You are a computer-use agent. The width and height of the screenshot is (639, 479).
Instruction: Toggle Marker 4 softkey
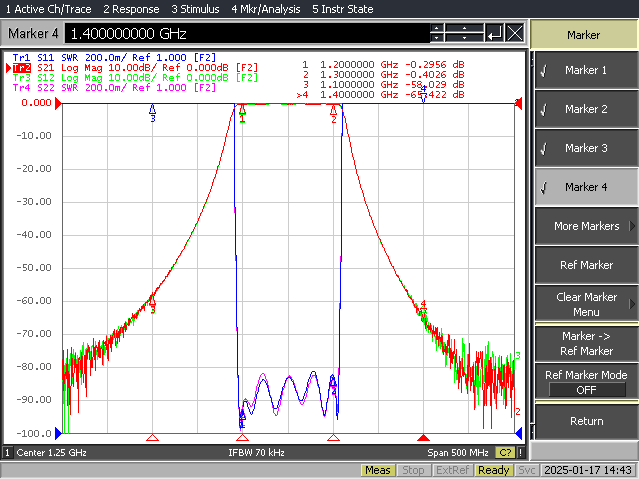(586, 187)
